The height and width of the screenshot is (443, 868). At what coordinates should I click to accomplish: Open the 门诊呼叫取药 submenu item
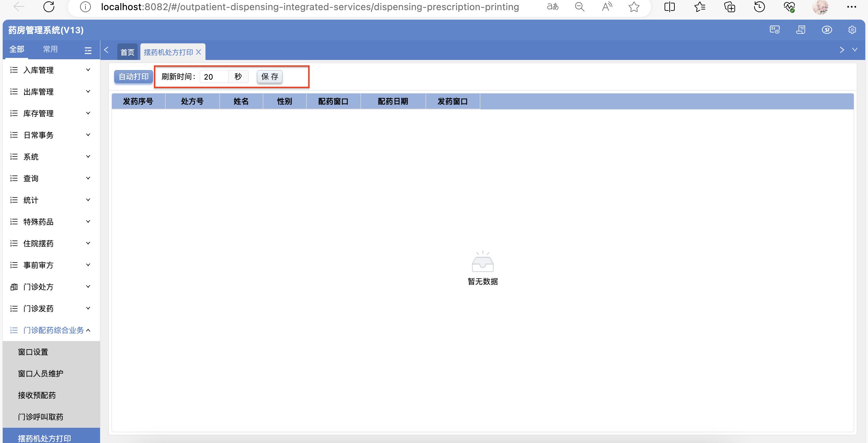coord(41,417)
